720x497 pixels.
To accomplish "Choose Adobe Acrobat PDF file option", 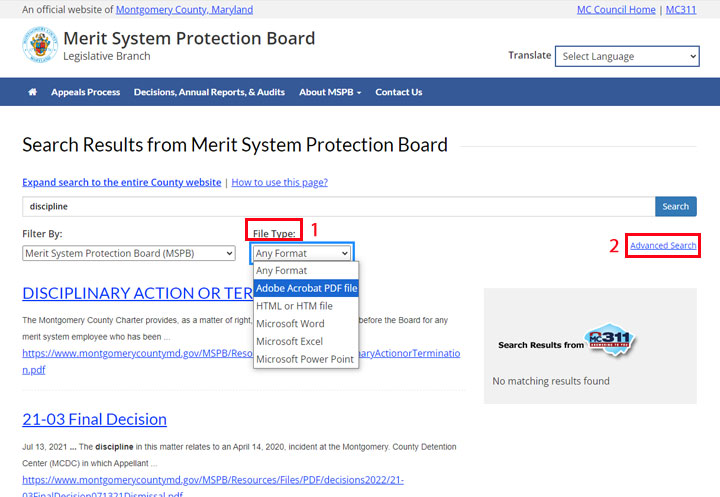I will click(x=306, y=288).
